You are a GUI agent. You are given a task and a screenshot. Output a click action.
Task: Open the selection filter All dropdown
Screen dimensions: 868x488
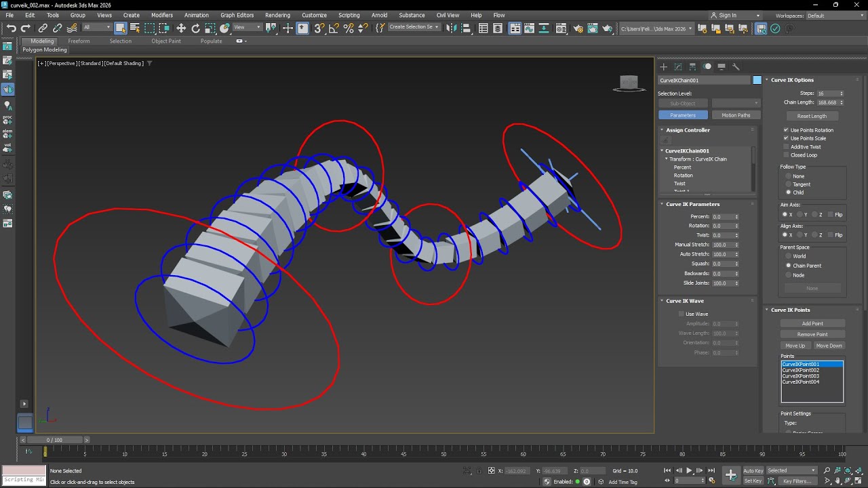pyautogui.click(x=97, y=28)
